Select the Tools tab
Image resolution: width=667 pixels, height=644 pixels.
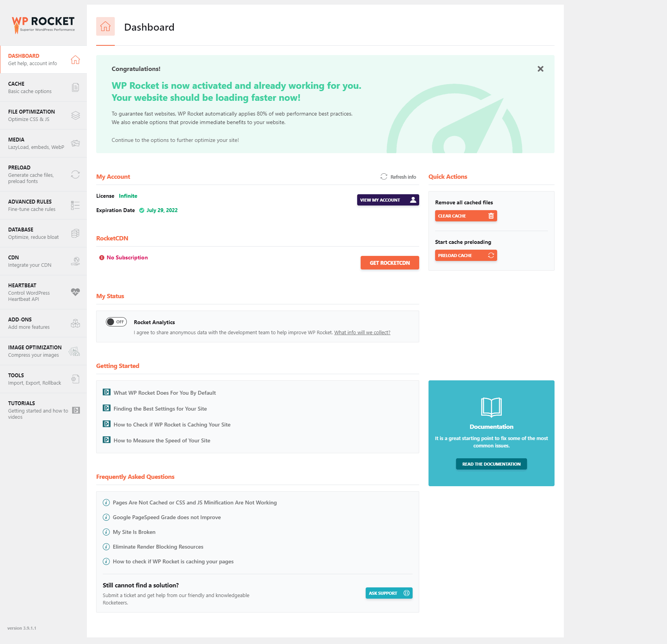point(43,379)
